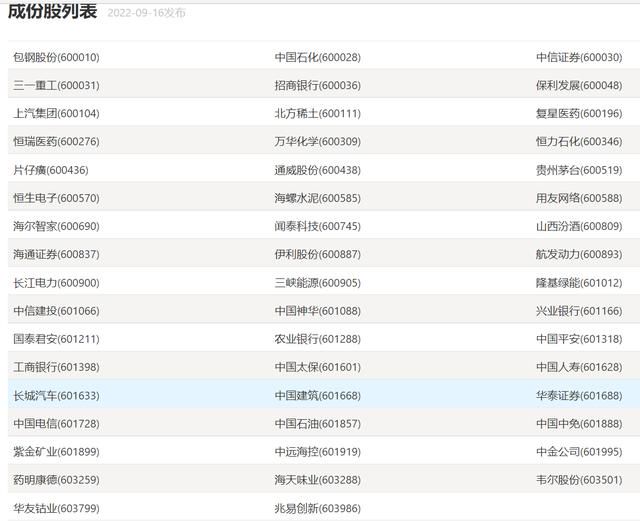Image resolution: width=640 pixels, height=521 pixels.
Task: Click 中远海控(601919)
Action: (318, 452)
